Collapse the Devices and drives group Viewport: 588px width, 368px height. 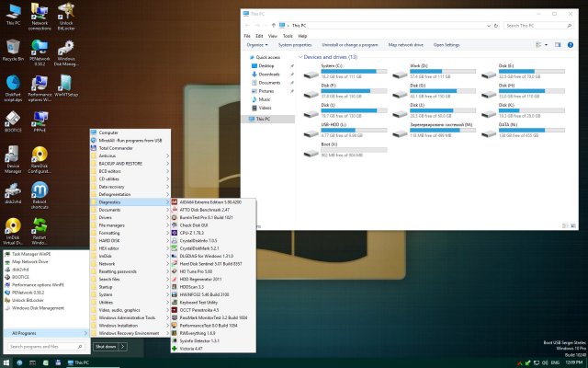302,57
